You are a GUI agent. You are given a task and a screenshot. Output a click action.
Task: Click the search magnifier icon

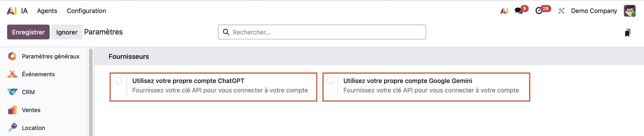[x=226, y=32]
